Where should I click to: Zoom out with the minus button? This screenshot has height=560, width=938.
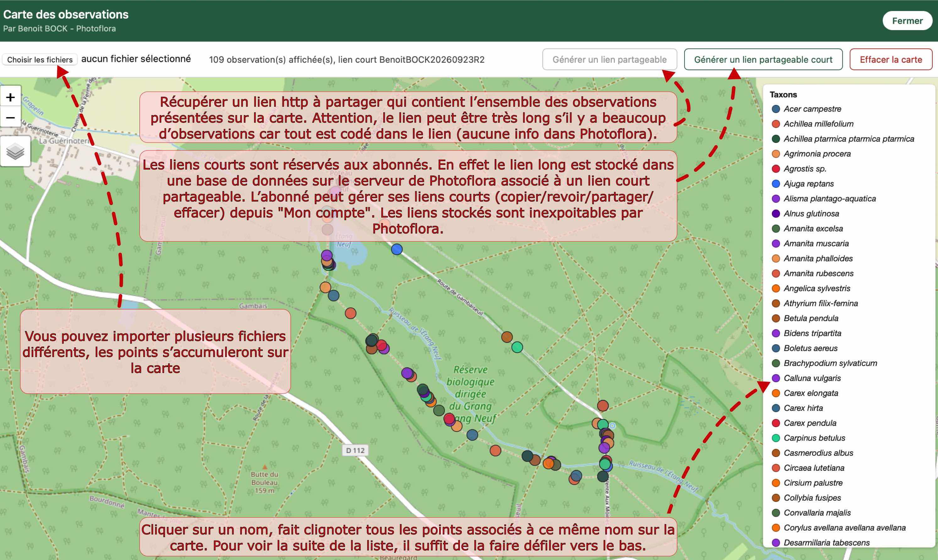(x=11, y=118)
